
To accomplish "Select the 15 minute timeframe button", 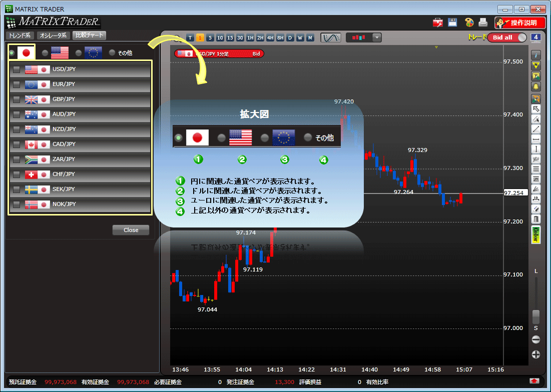I will pyautogui.click(x=230, y=37).
